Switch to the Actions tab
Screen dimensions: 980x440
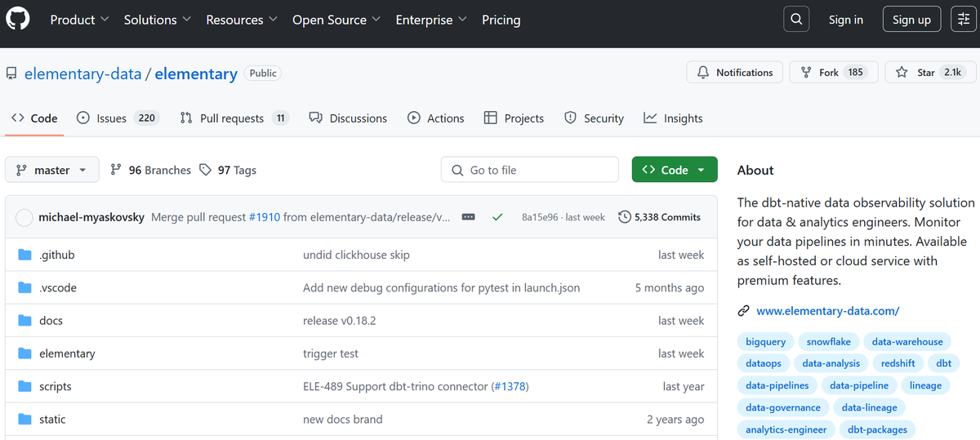pyautogui.click(x=436, y=118)
